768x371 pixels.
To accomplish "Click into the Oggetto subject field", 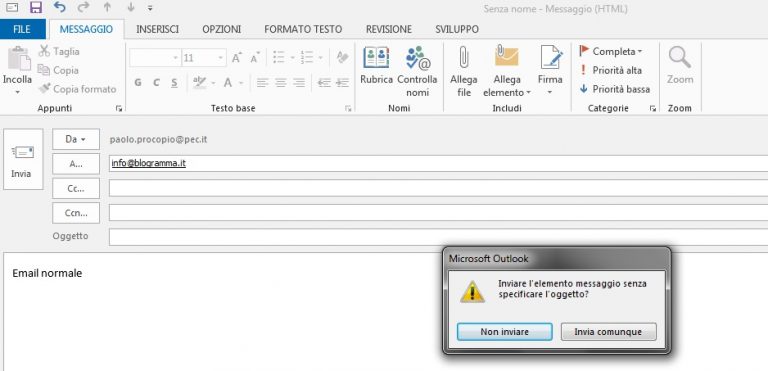I will coord(438,237).
